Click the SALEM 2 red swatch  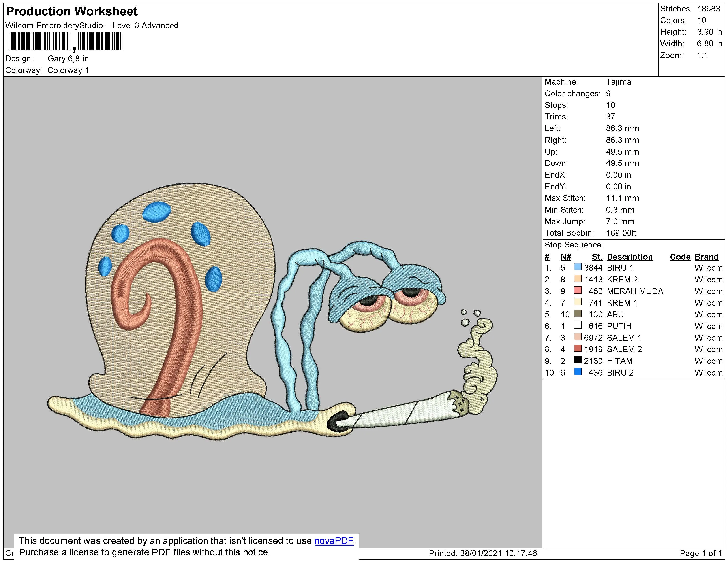coord(578,349)
